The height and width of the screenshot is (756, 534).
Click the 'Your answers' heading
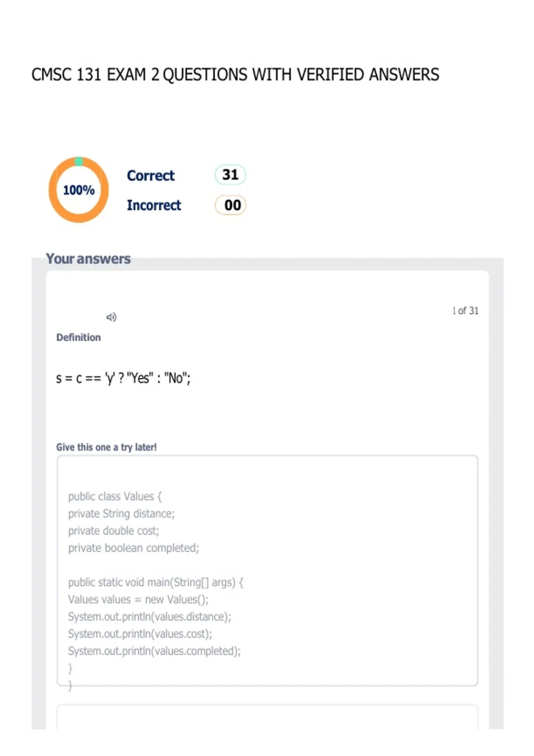[88, 259]
